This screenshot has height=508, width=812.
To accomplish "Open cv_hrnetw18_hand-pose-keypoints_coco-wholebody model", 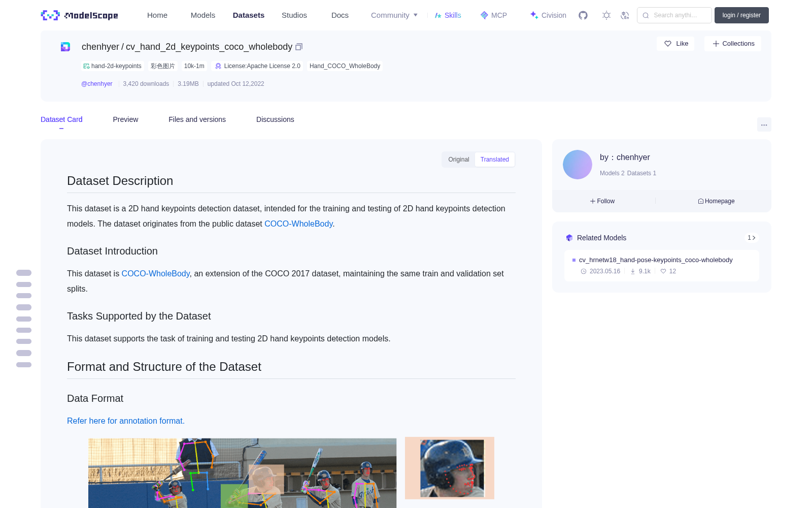I will point(656,260).
